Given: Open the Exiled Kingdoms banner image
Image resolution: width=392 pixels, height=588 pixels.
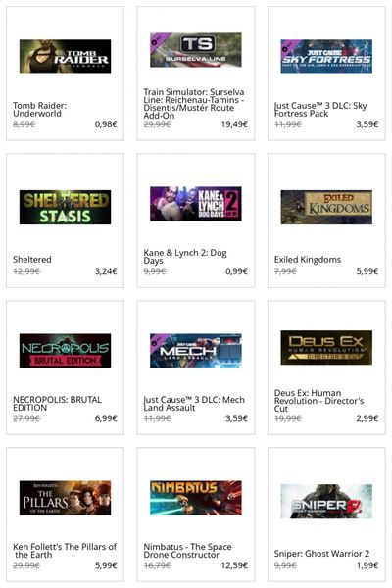Looking at the screenshot, I should click(326, 207).
